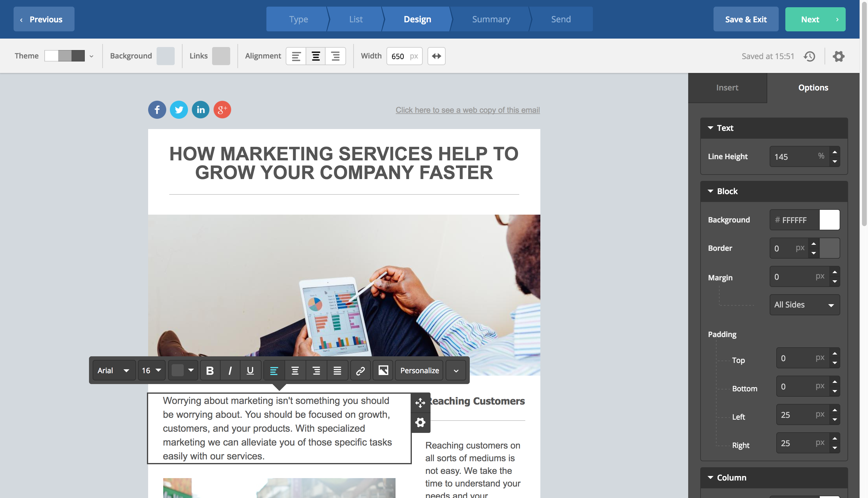This screenshot has width=868, height=498.
Task: Go to the Summary step
Action: pos(491,19)
